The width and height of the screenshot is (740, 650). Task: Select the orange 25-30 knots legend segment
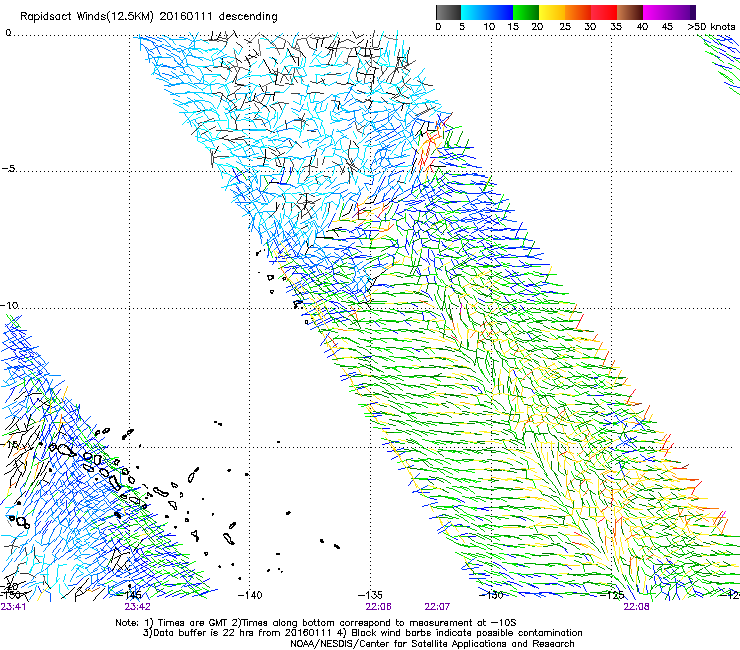click(578, 12)
